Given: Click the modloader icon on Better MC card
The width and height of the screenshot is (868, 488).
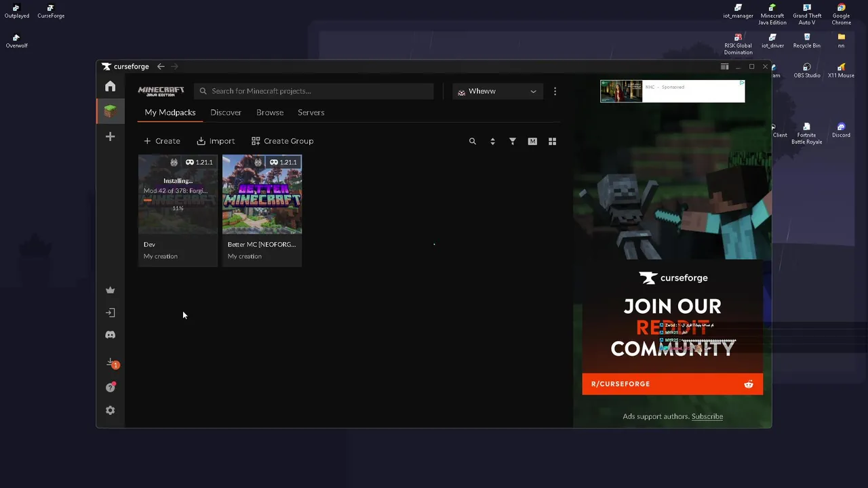Looking at the screenshot, I should tap(258, 162).
